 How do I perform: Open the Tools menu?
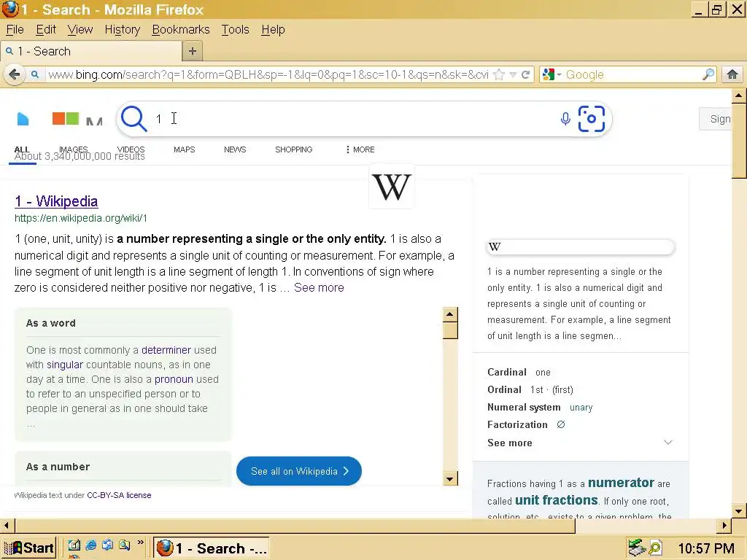pos(235,29)
